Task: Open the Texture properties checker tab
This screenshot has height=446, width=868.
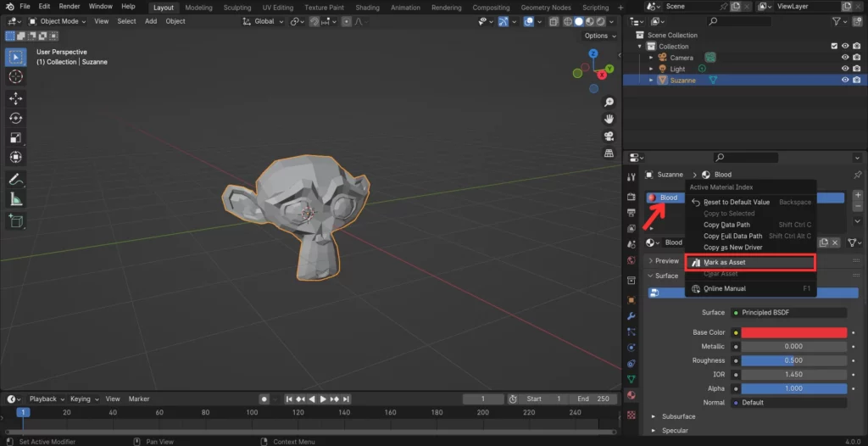Action: 631,415
